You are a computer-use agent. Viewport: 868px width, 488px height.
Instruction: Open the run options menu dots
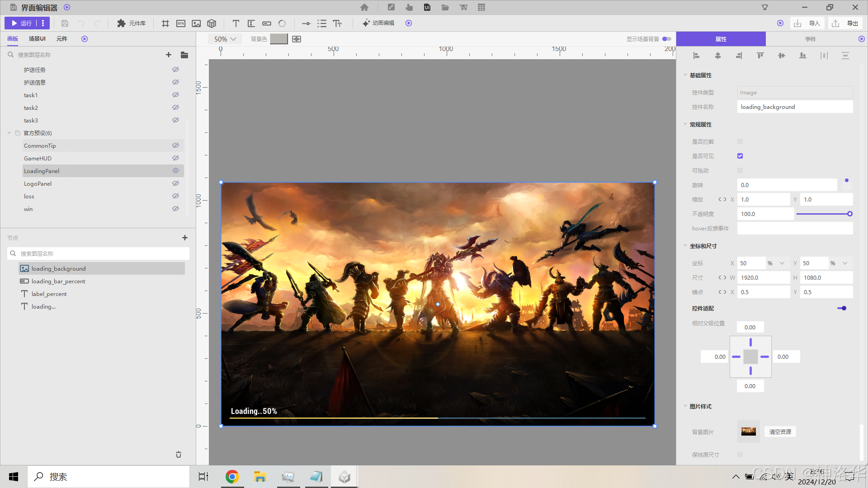(x=43, y=23)
